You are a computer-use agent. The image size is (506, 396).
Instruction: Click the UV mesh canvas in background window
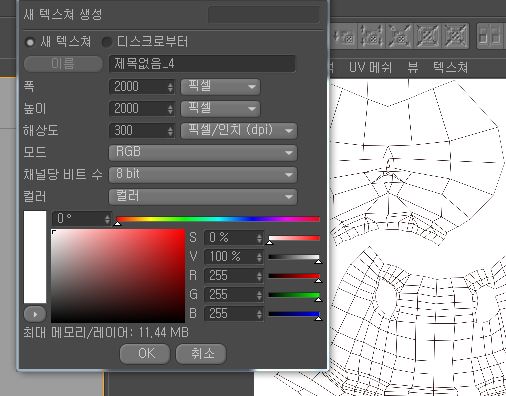(x=418, y=237)
